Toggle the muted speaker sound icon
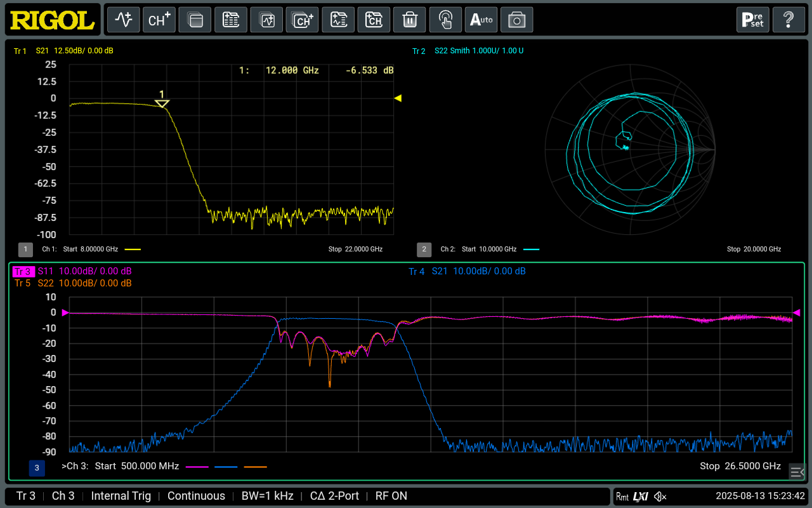 coord(660,496)
